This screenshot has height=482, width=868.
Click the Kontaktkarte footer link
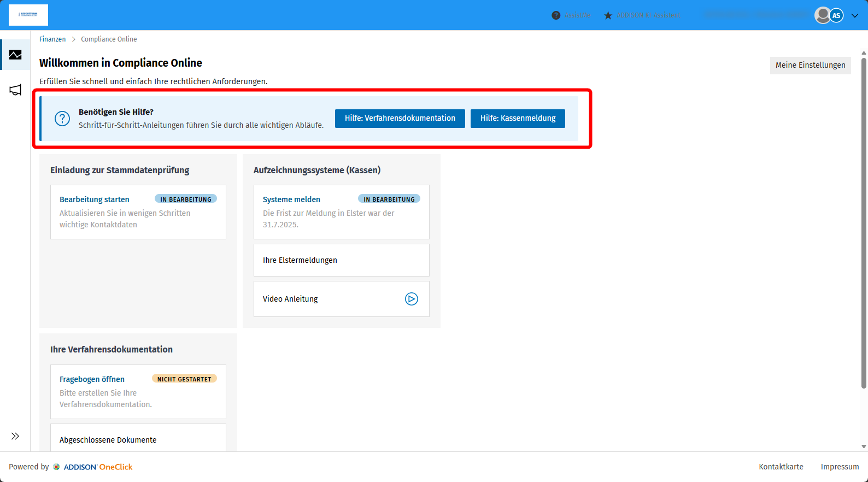pyautogui.click(x=781, y=467)
